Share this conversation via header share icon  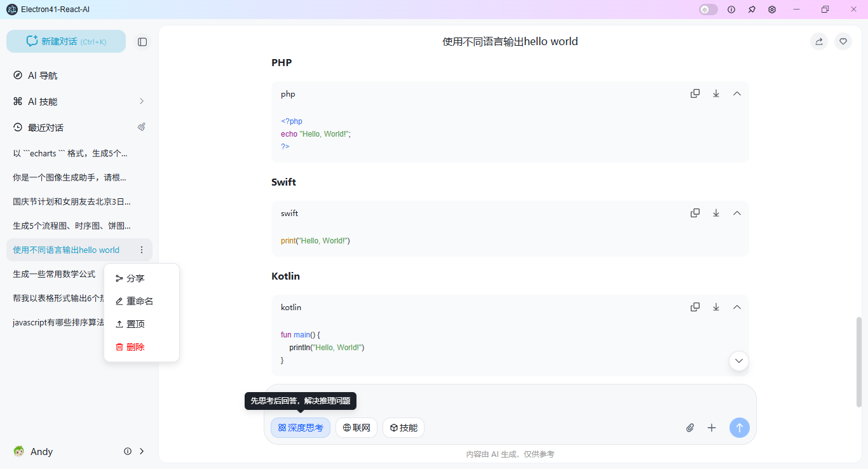coord(819,41)
